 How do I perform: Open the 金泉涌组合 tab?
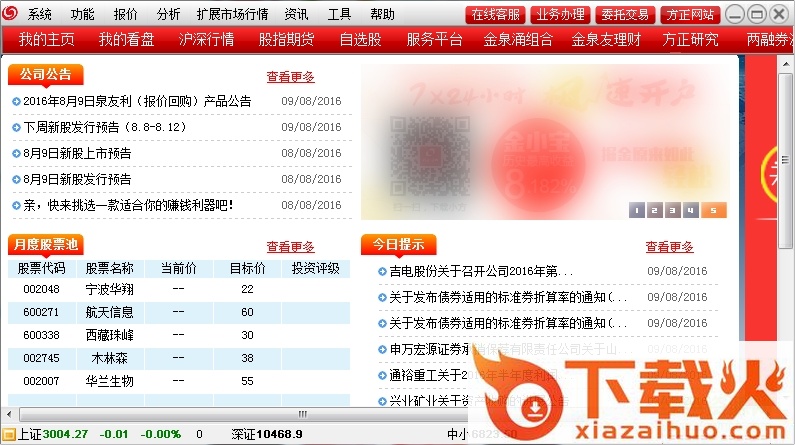(x=518, y=40)
